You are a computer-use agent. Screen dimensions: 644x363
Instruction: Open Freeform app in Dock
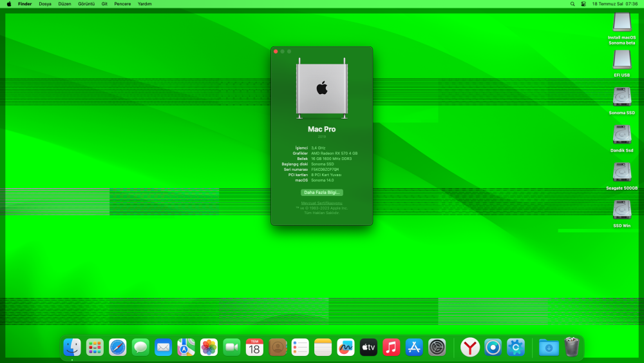[x=346, y=348]
